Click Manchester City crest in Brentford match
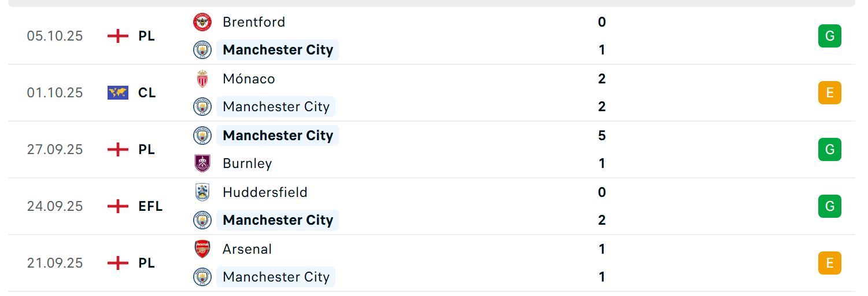The width and height of the screenshot is (868, 296). pos(202,50)
